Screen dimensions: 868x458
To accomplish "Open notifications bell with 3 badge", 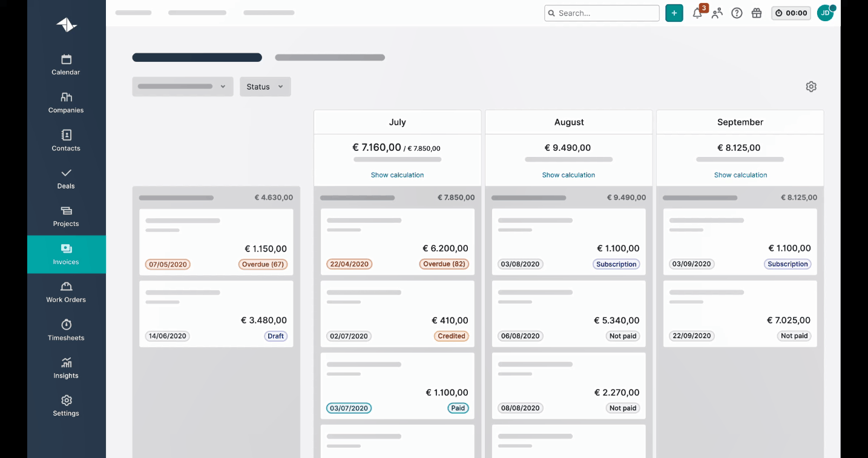I will point(698,13).
